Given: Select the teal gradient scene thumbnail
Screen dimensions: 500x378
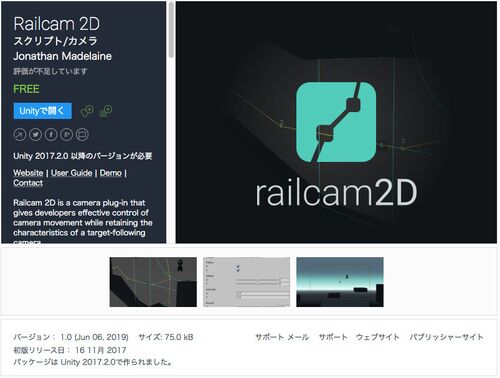Looking at the screenshot, I should point(340,282).
